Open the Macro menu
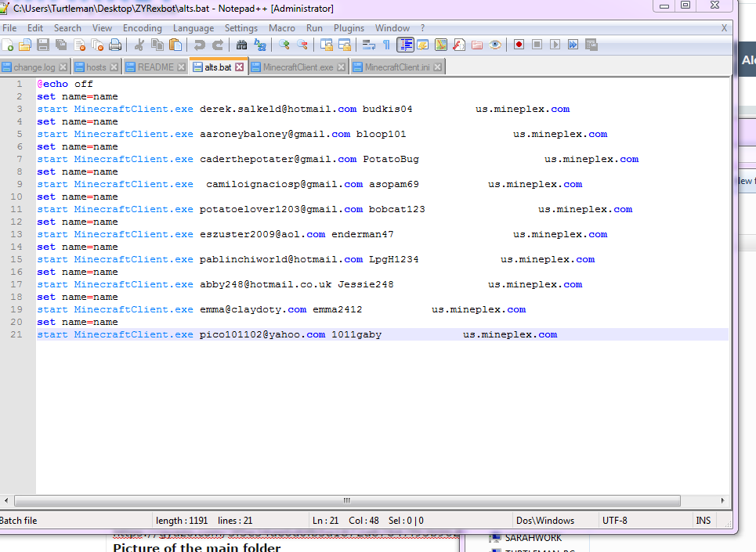The height and width of the screenshot is (552, 756). coord(281,28)
